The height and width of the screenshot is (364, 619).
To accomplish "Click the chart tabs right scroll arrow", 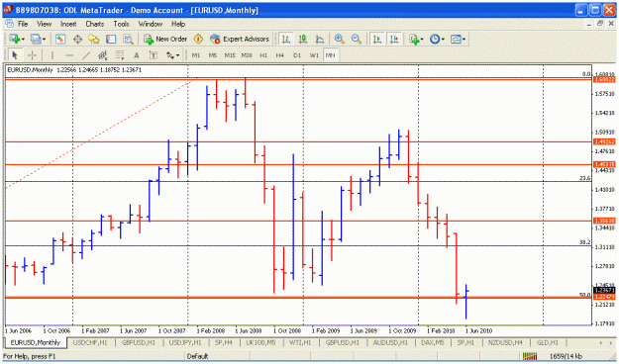I will pos(610,342).
